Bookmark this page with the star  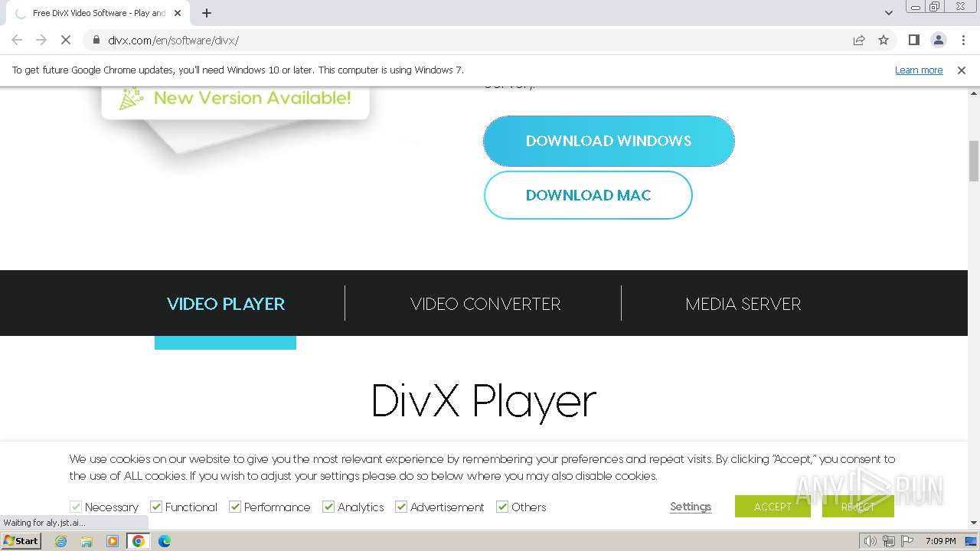click(x=884, y=40)
